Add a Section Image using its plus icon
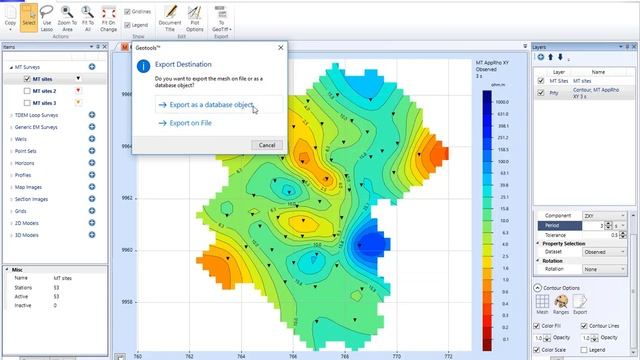The width and height of the screenshot is (640, 360). (92, 199)
